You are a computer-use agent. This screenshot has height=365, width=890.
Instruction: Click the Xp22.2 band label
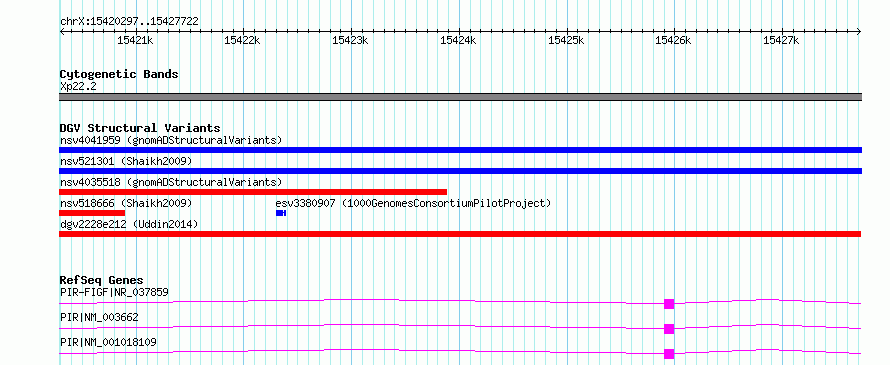77,86
